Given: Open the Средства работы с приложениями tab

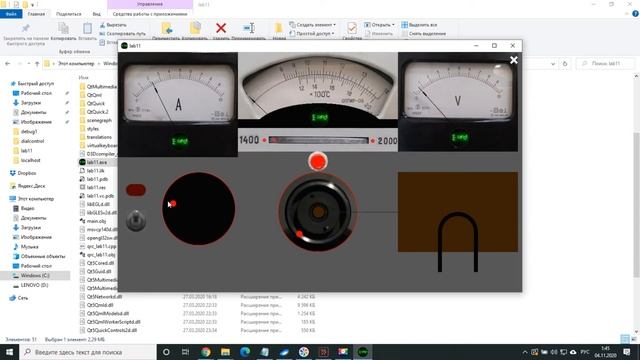Looking at the screenshot, I should 150,14.
